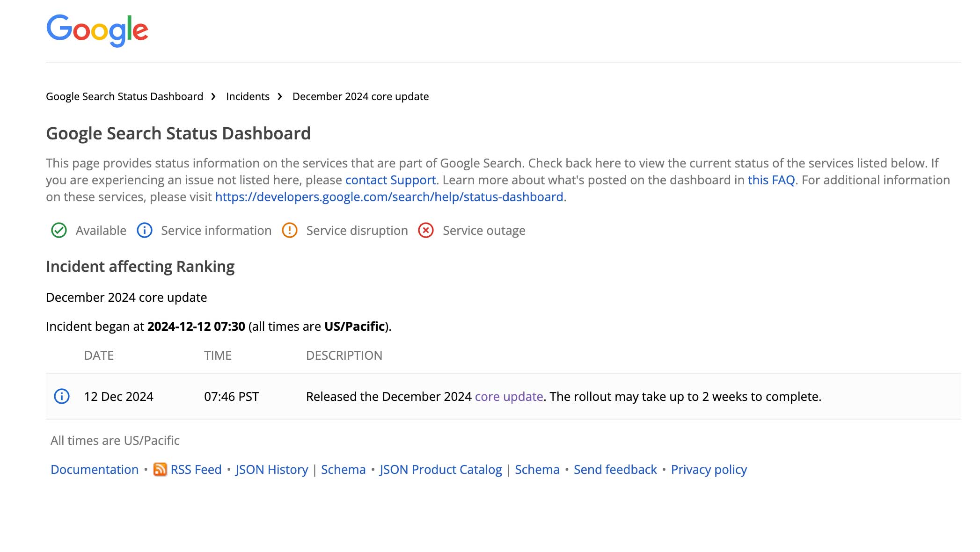Open the this FAQ link
This screenshot has width=980, height=552.
point(771,180)
